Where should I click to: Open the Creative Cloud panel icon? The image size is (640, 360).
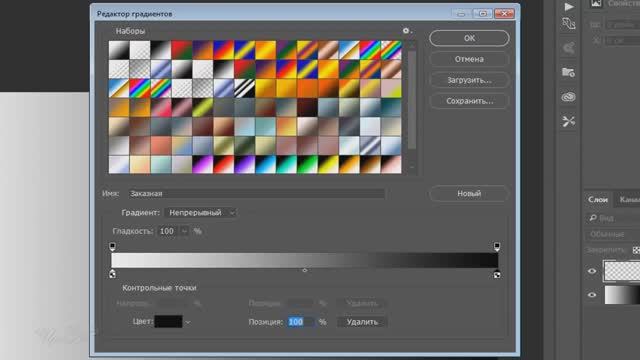568,97
